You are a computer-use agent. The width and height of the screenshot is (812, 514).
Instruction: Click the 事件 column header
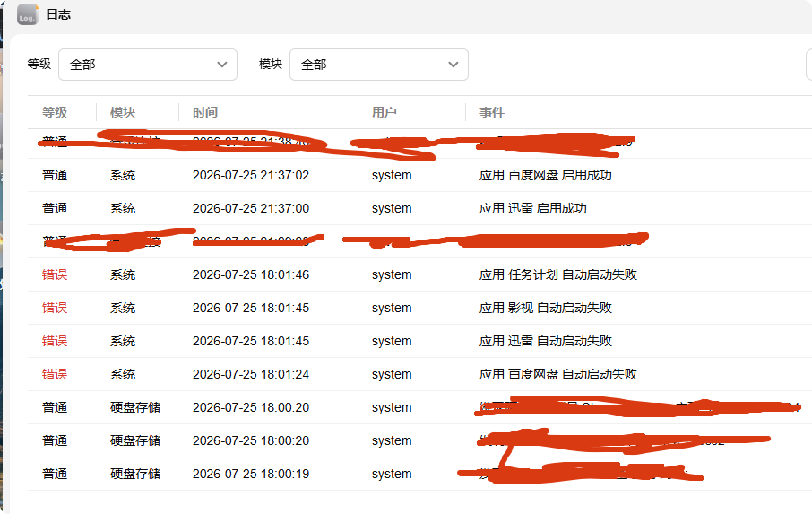pyautogui.click(x=492, y=112)
